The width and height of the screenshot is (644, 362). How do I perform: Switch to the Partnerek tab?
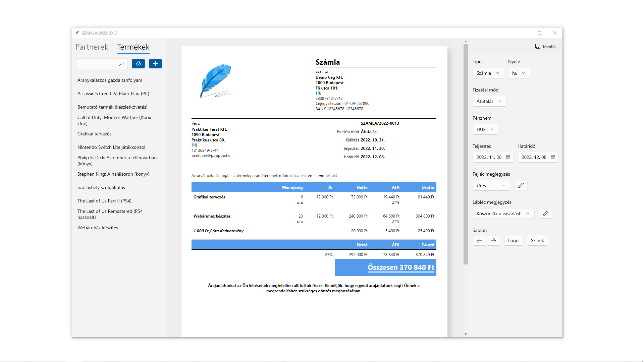(x=92, y=47)
